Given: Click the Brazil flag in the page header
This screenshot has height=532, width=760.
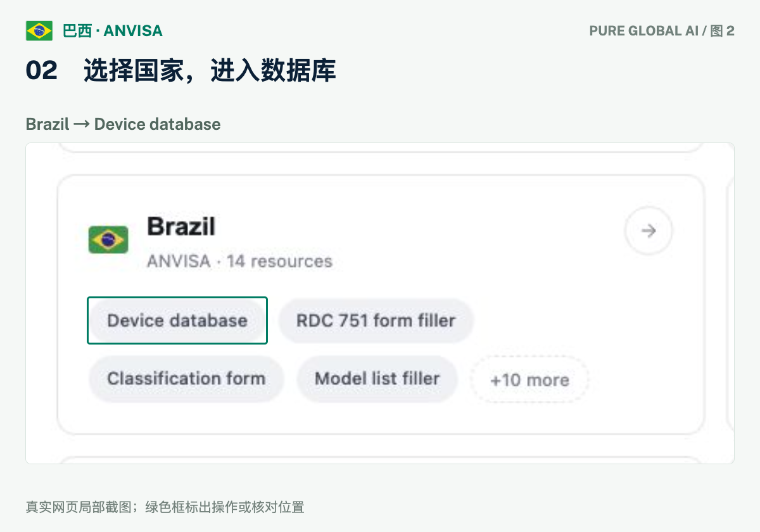Looking at the screenshot, I should (39, 30).
